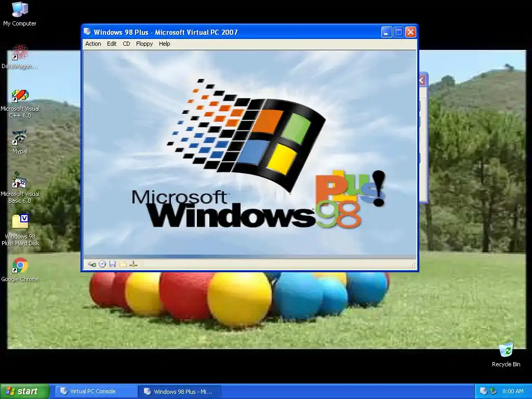Click the Virtual PC tray icon
Image resolution: width=532 pixels, height=399 pixels.
[x=484, y=391]
